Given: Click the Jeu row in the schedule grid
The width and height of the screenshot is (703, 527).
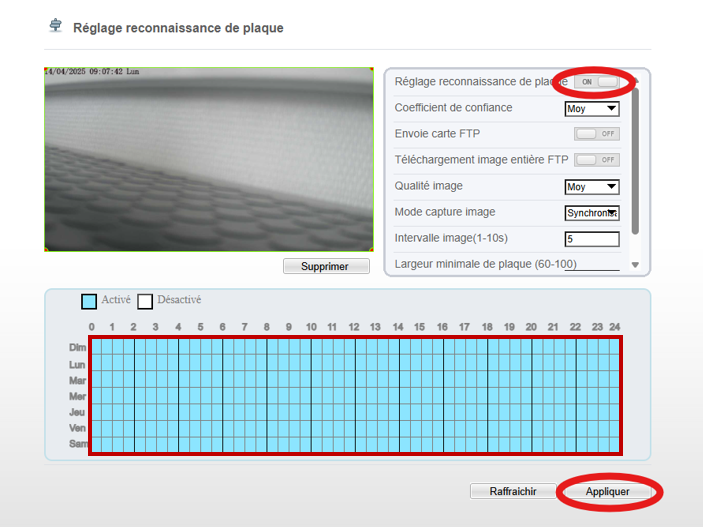Looking at the screenshot, I should [355, 412].
